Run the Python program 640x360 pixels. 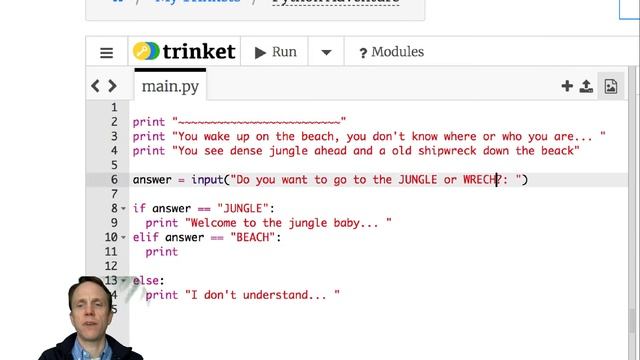tap(275, 52)
